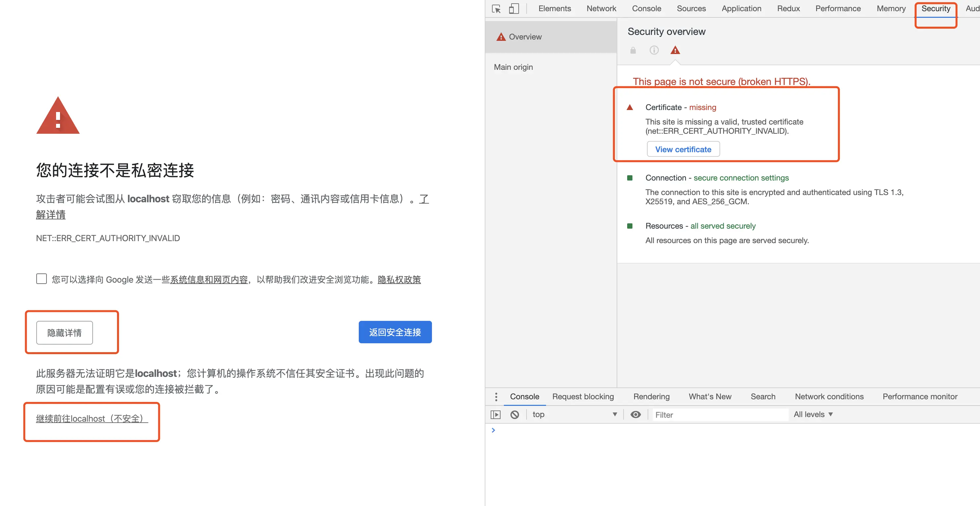Click the info circle security icon
The image size is (980, 506).
pos(654,50)
